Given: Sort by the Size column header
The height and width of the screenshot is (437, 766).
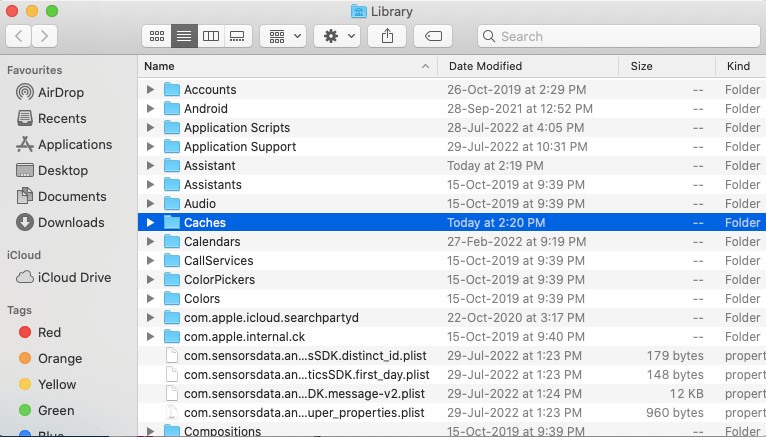Looking at the screenshot, I should (667, 66).
